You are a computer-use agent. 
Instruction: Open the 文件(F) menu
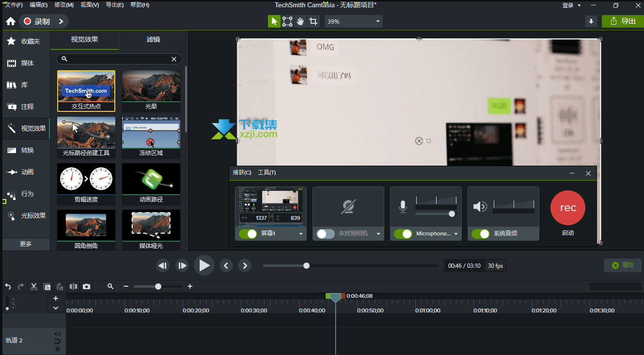point(13,5)
